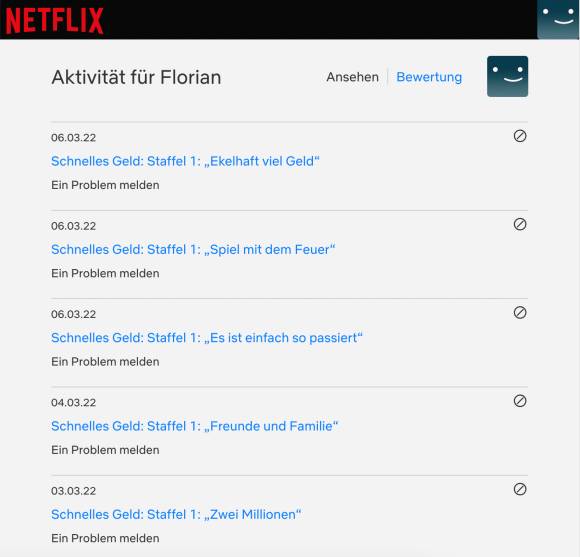
Task: Click the date 03.03.22
Action: pos(73,491)
